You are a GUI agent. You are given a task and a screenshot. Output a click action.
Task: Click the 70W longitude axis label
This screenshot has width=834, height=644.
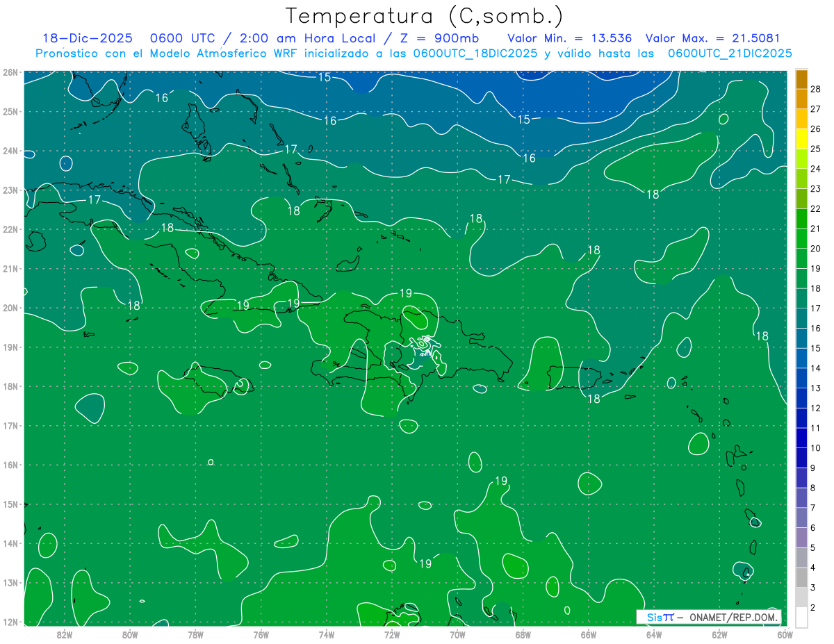pos(457,634)
